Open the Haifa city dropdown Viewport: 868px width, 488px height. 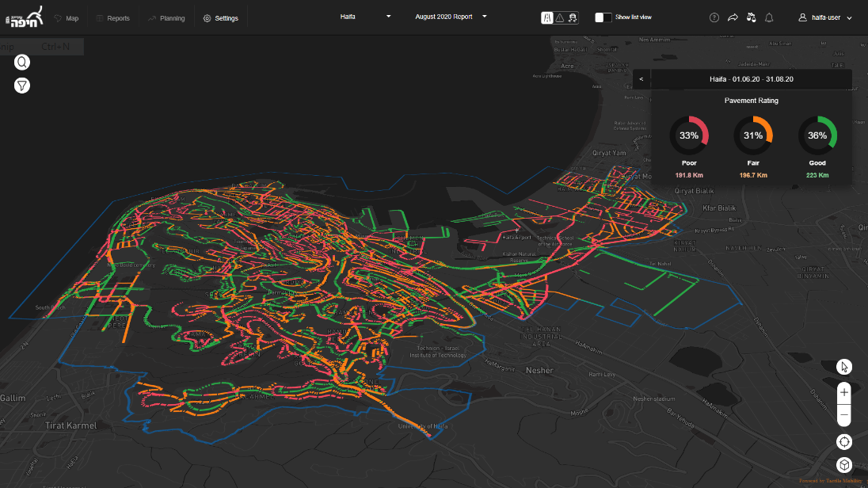366,17
